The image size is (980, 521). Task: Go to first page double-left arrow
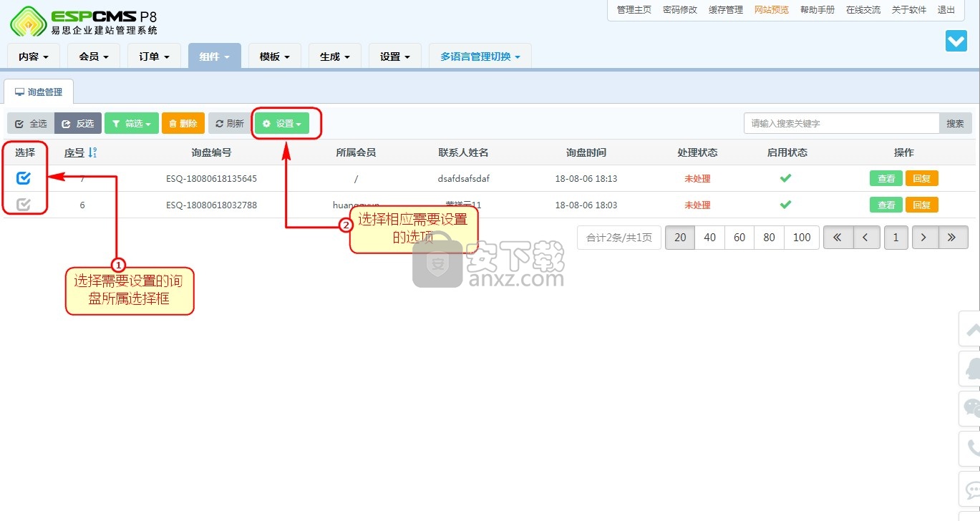tap(838, 238)
